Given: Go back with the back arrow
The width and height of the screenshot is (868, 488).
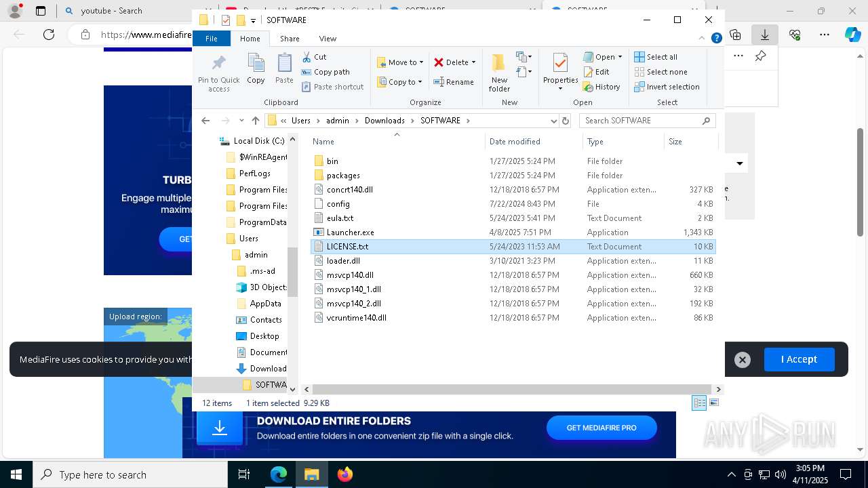Looking at the screenshot, I should point(205,121).
